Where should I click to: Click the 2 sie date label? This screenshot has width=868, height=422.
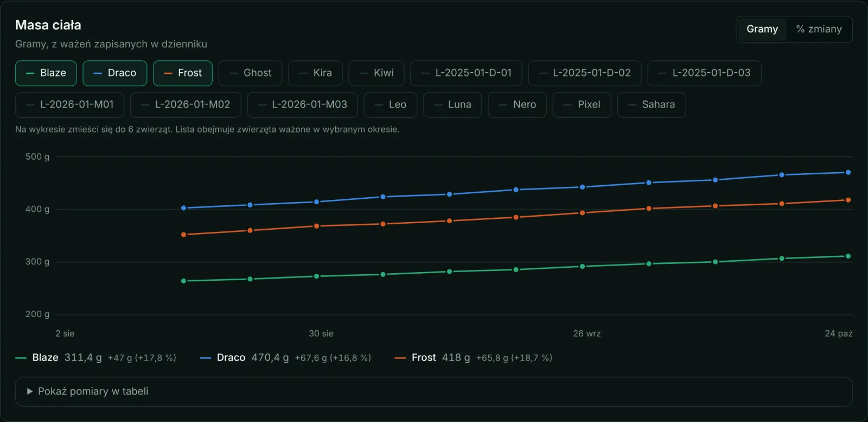(x=65, y=333)
